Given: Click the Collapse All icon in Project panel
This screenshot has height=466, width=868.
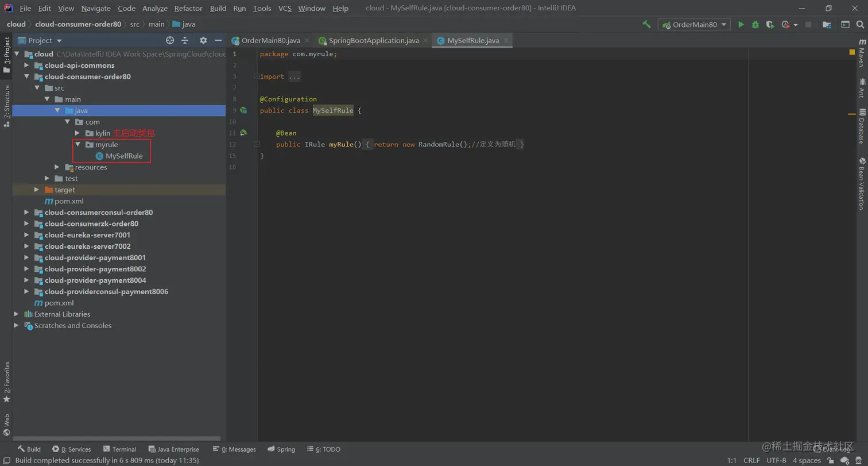Looking at the screenshot, I should [185, 40].
